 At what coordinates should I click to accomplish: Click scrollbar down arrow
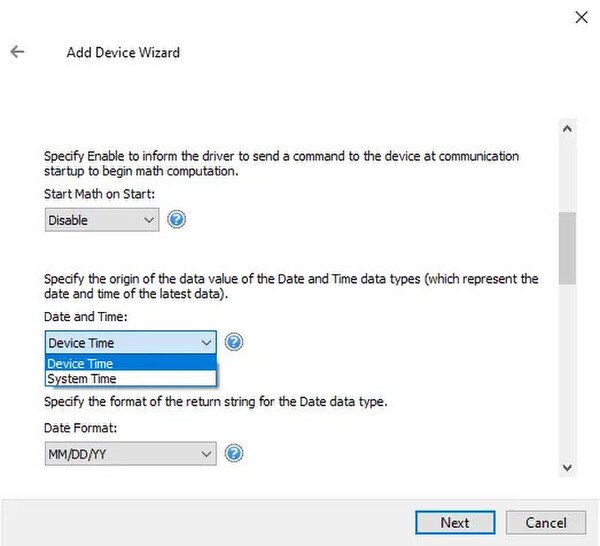pyautogui.click(x=567, y=468)
